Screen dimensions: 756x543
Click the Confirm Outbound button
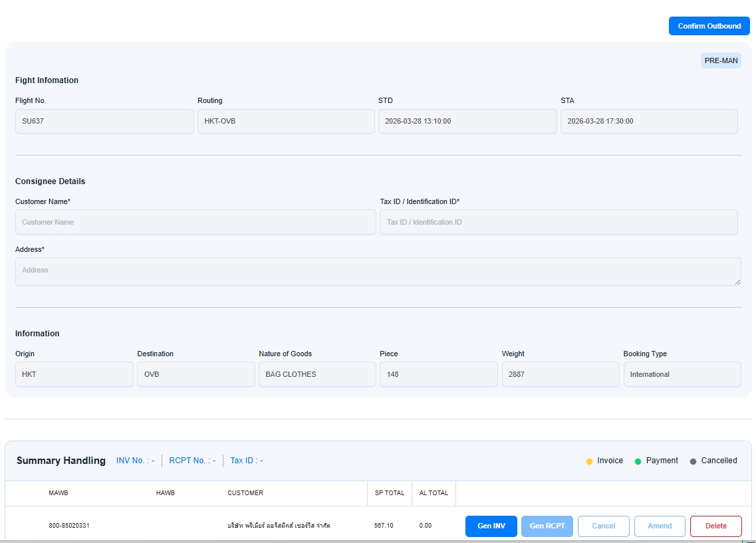[x=709, y=26]
